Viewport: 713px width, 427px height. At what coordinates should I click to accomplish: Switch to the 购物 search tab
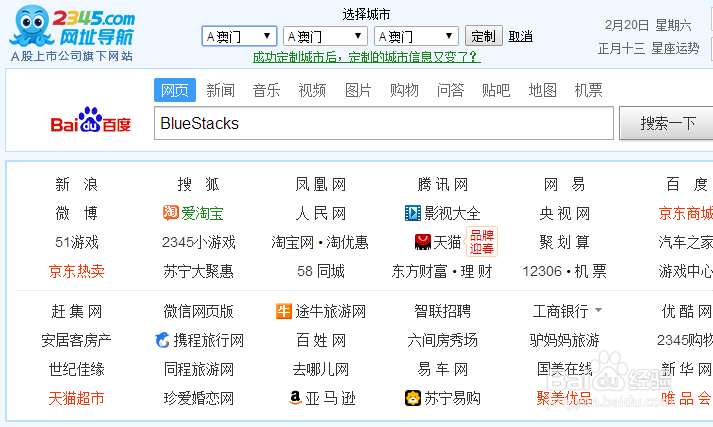[404, 90]
